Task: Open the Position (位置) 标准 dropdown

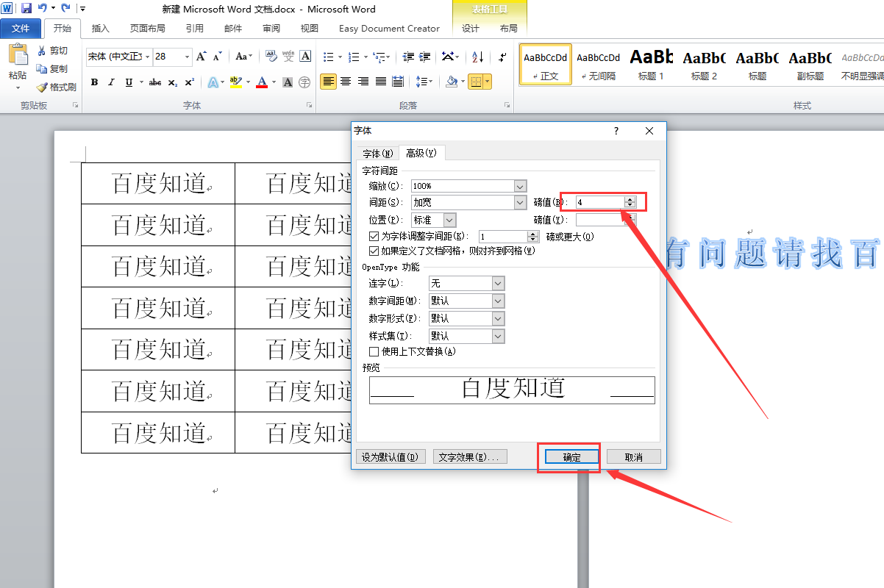Action: click(450, 220)
